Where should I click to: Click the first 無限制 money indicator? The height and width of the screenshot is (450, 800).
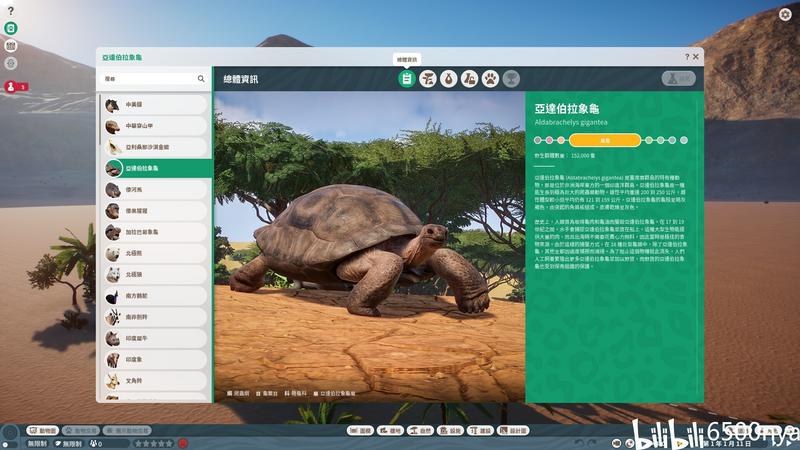pyautogui.click(x=37, y=443)
